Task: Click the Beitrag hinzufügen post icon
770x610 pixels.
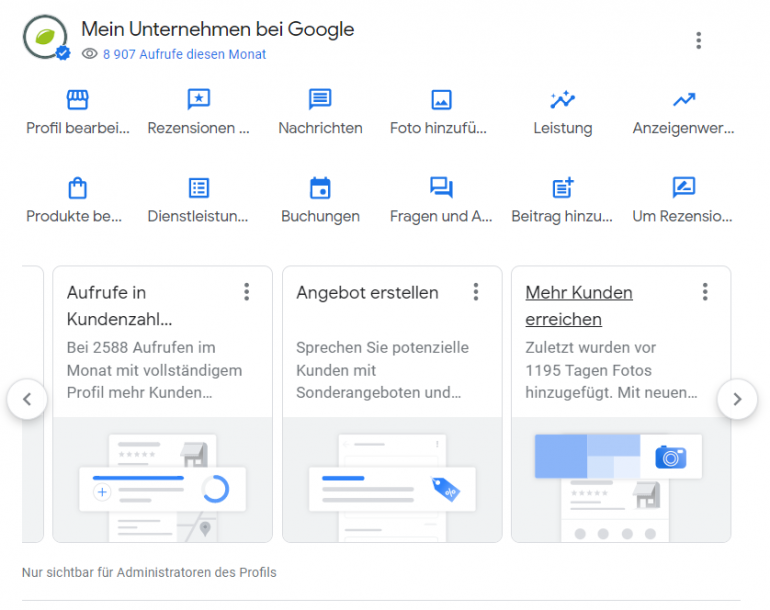Action: pos(562,188)
